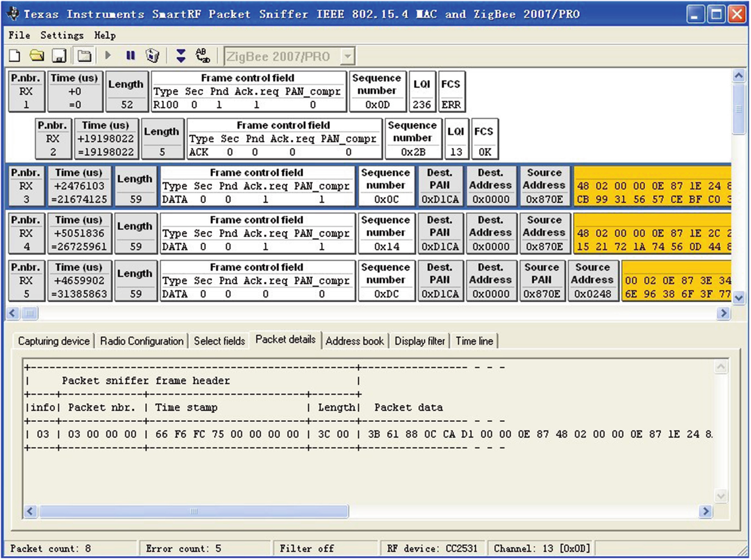This screenshot has width=751, height=560.
Task: Click the Channel: 13 [0x0D] status entry
Action: (542, 548)
